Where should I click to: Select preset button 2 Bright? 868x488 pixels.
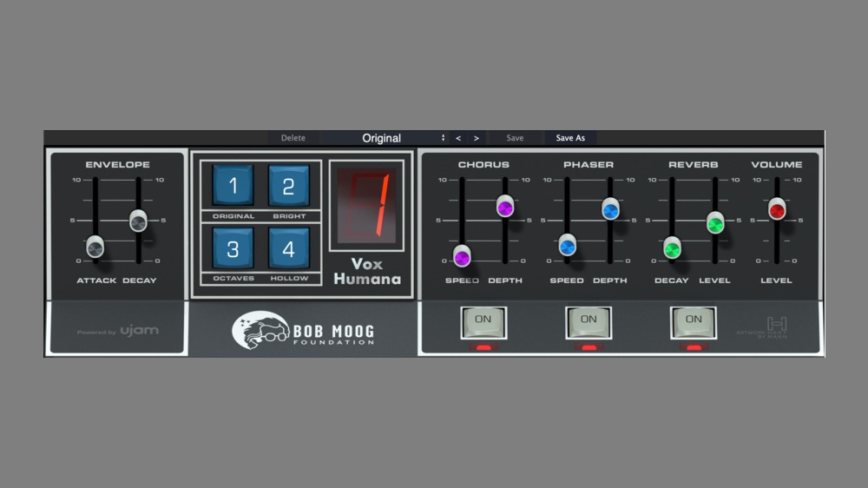click(288, 185)
